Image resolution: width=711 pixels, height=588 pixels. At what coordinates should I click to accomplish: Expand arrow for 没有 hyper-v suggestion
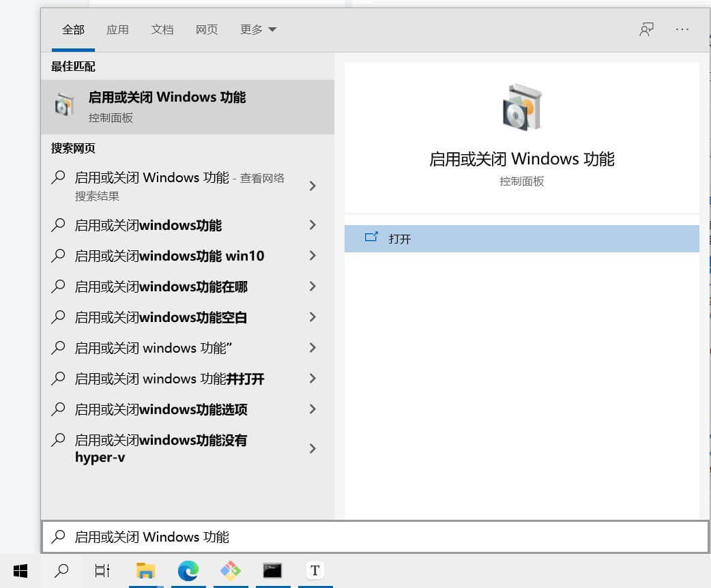point(313,449)
